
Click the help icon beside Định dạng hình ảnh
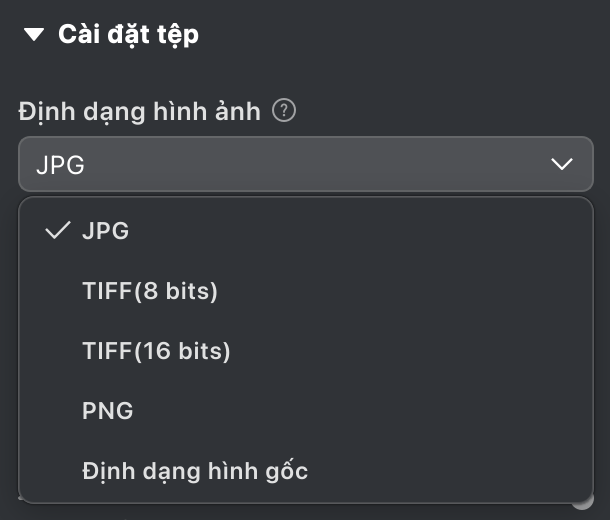(x=284, y=111)
